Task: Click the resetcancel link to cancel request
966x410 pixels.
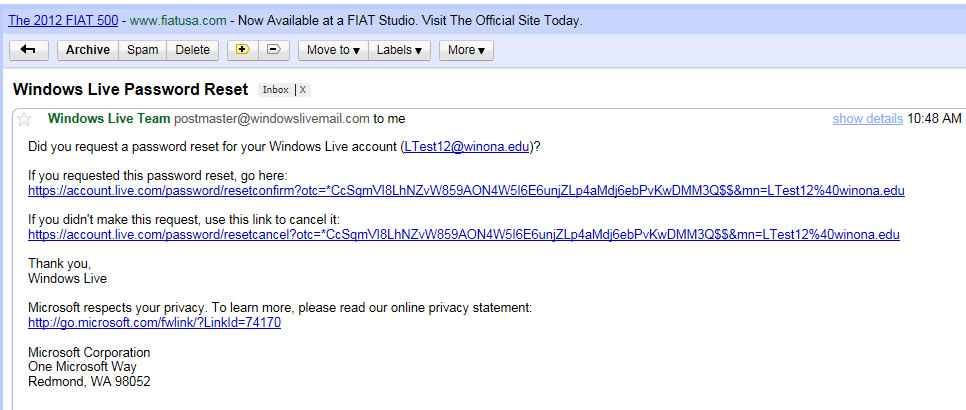Action: (x=463, y=235)
